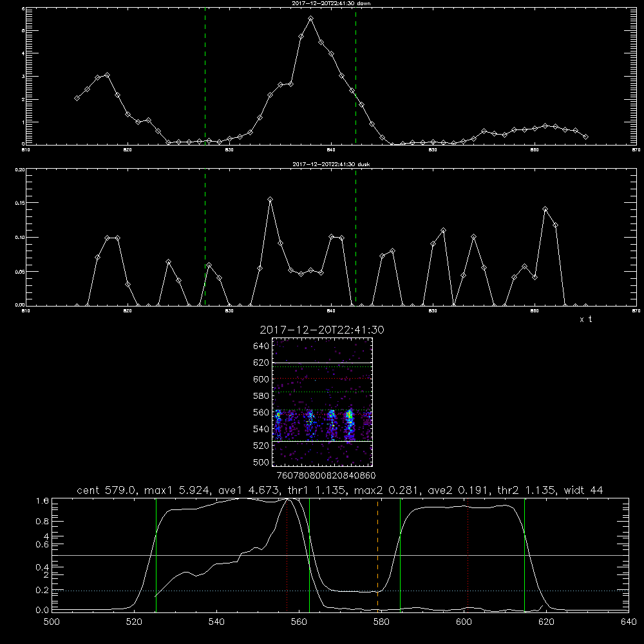Click the blue dotted horizontal line in the bottom plot
Screen dimensions: 644x644
click(340, 591)
